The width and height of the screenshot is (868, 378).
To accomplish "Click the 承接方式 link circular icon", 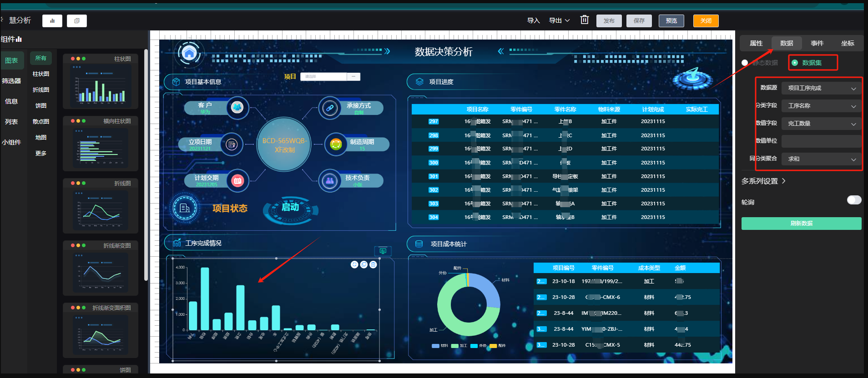I will (329, 108).
